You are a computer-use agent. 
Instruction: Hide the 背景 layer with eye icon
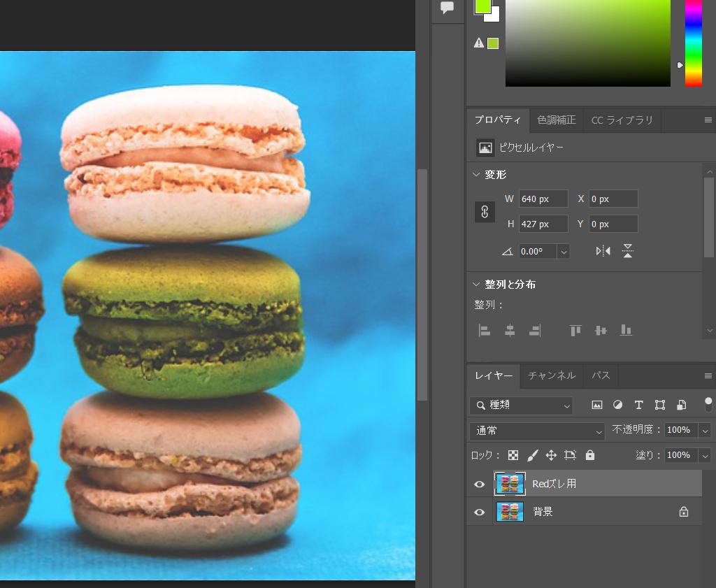pos(480,512)
